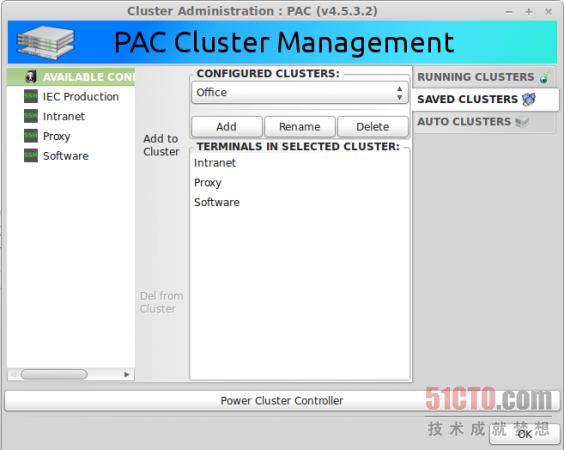Maximize the Cluster Administration window

[x=529, y=12]
